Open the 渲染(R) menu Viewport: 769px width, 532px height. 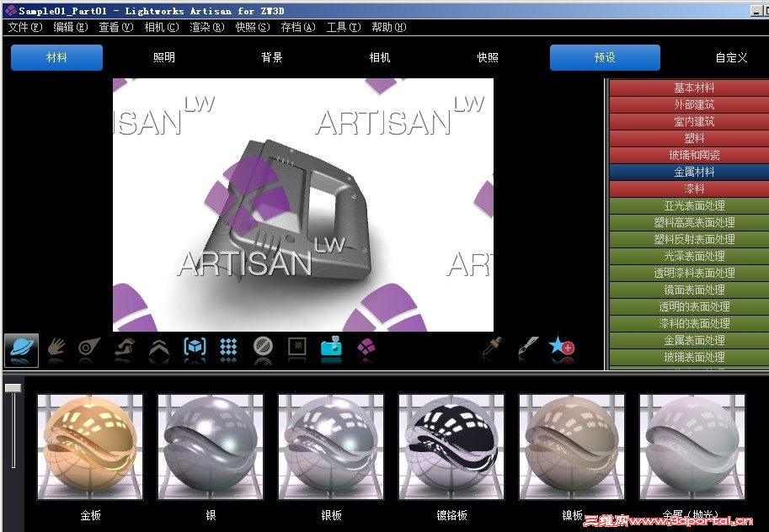(x=207, y=27)
